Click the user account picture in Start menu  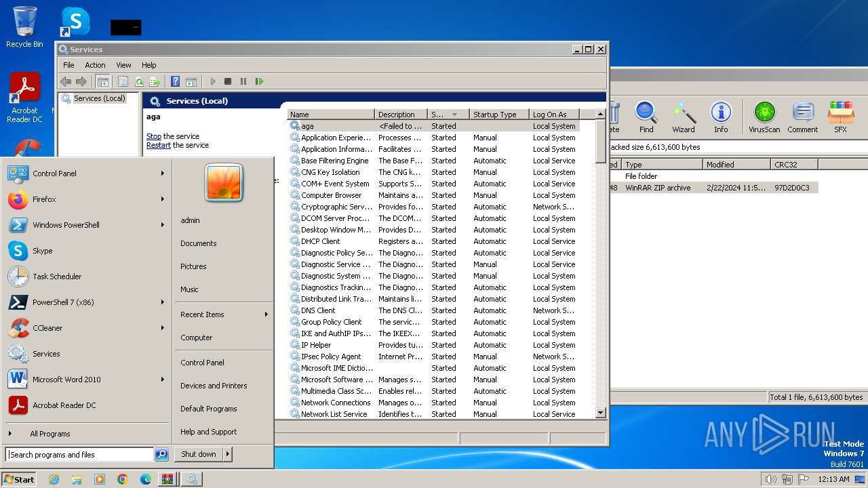pyautogui.click(x=223, y=184)
